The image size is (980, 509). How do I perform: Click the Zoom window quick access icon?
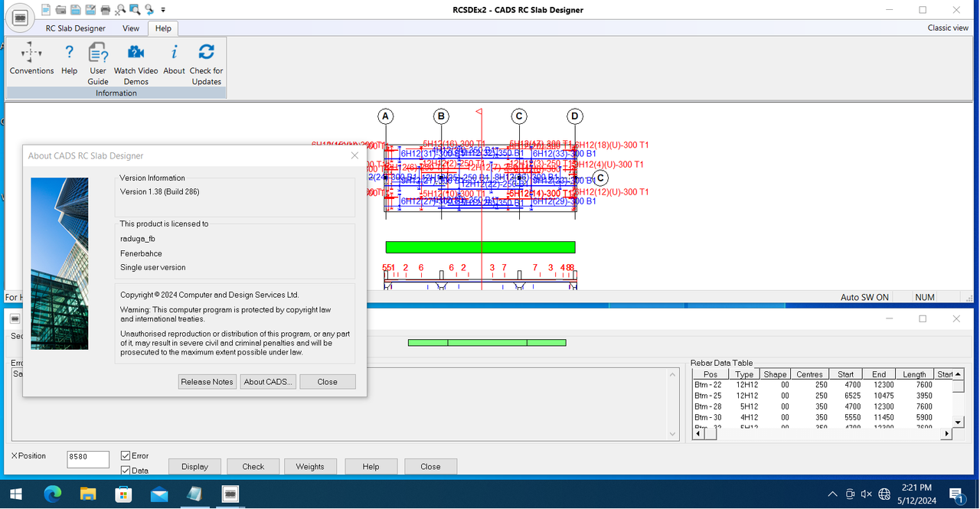pos(134,10)
